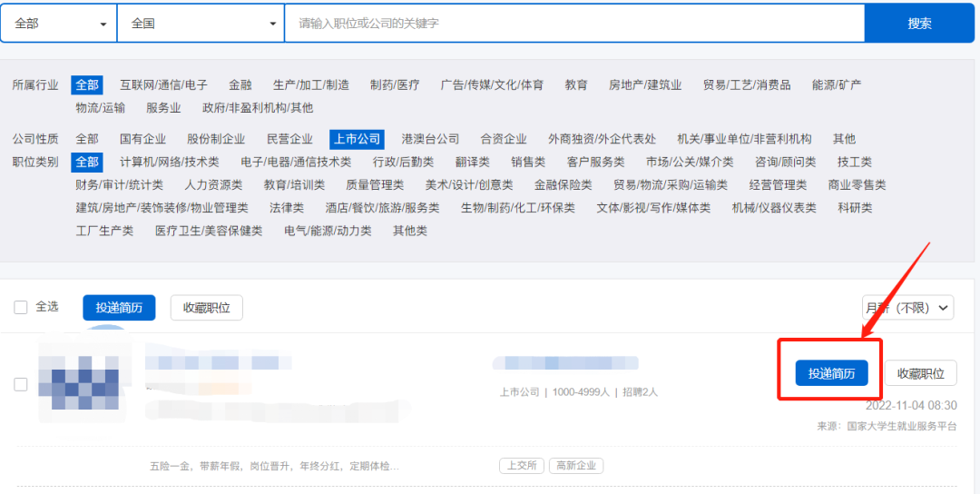The height and width of the screenshot is (494, 980).
Task: Filter by 能源/矿产 industry
Action: coord(837,85)
